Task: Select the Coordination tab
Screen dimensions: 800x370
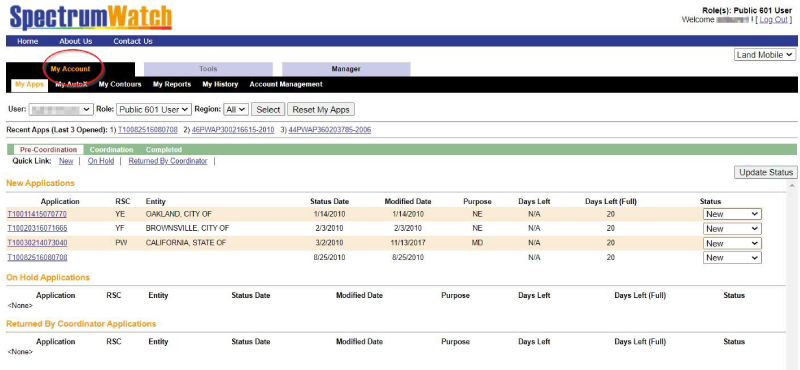Action: (111, 150)
